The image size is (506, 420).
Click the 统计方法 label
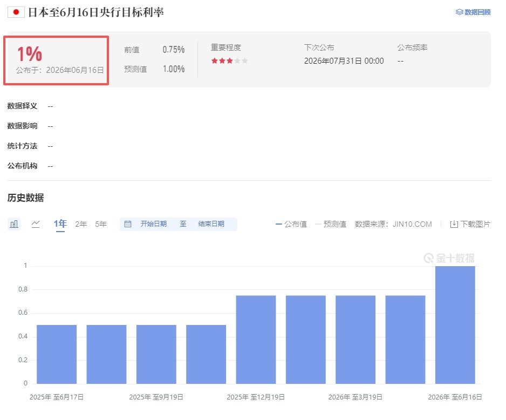22,146
